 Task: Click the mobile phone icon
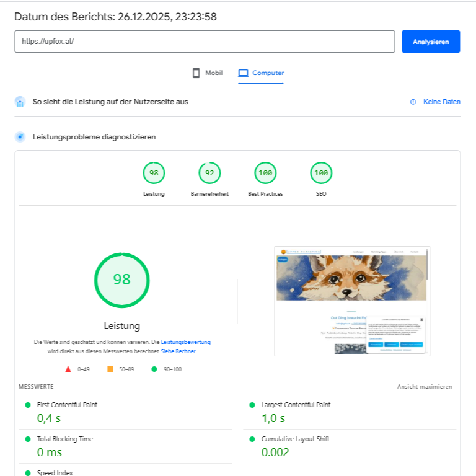click(x=196, y=73)
